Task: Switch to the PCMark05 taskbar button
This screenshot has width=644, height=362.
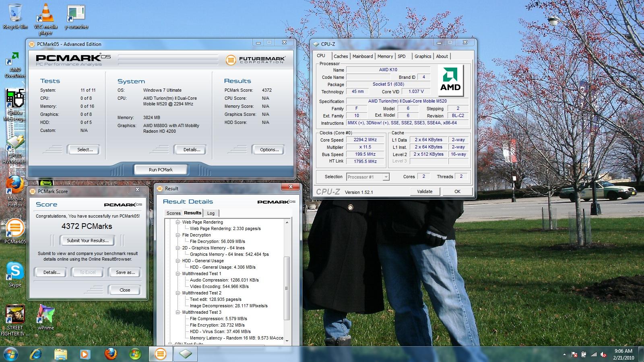Action: coord(160,354)
